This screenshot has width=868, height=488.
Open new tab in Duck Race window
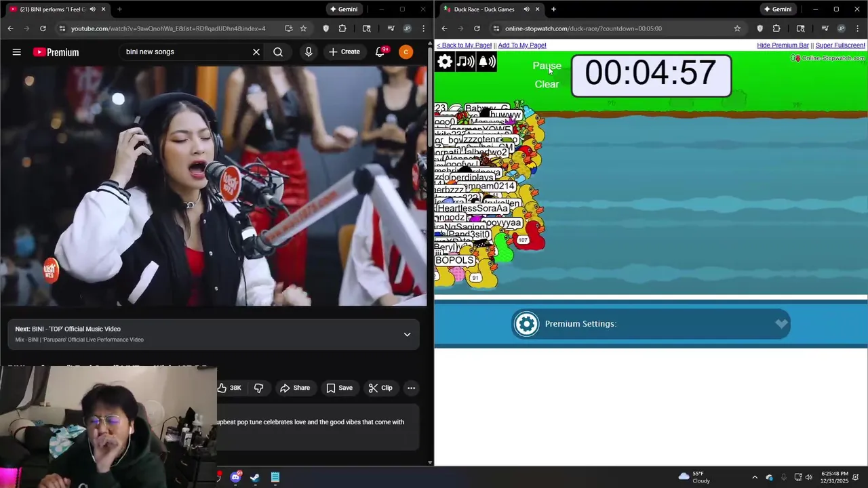[553, 9]
